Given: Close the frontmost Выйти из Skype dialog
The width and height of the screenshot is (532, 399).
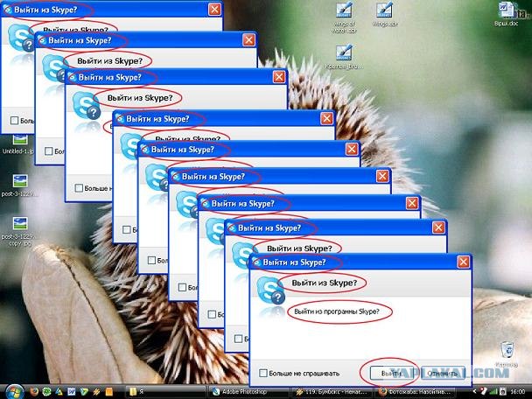Looking at the screenshot, I should coord(463,262).
